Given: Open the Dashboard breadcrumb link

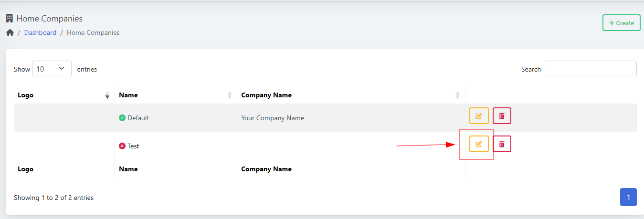Looking at the screenshot, I should tap(40, 33).
